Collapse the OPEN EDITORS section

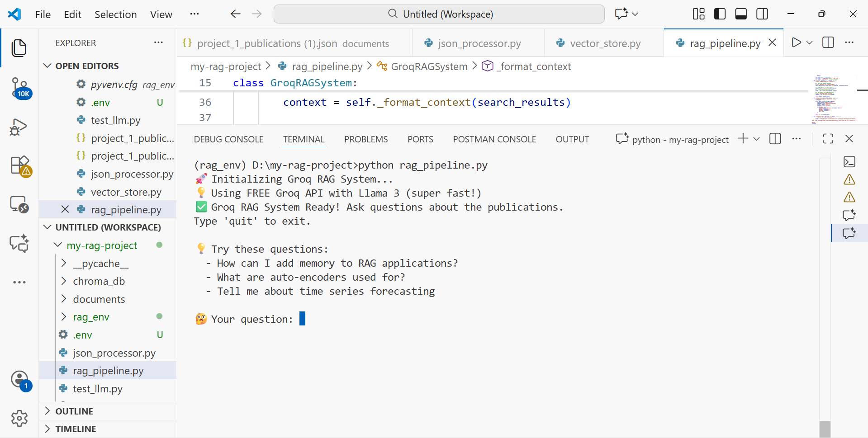click(47, 66)
